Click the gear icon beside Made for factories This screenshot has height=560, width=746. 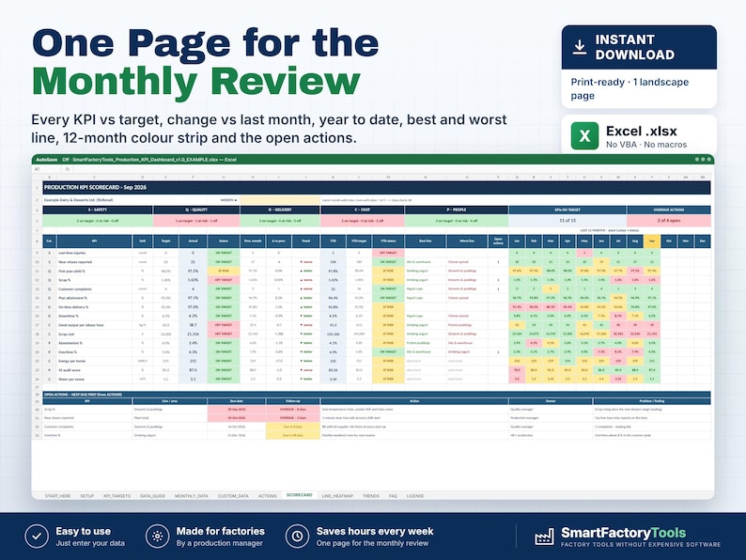pos(158,537)
